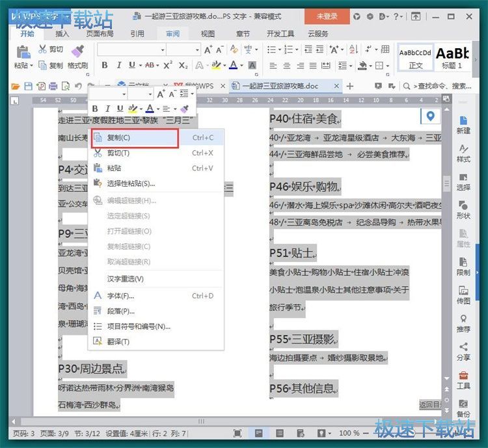Click the Format Painter brush icon

pos(77,51)
